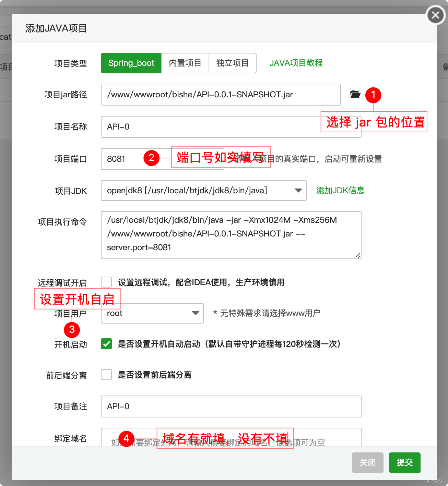The image size is (448, 486).
Task: Click the 是否设置前后端分离 label text
Action: pyautogui.click(x=155, y=375)
